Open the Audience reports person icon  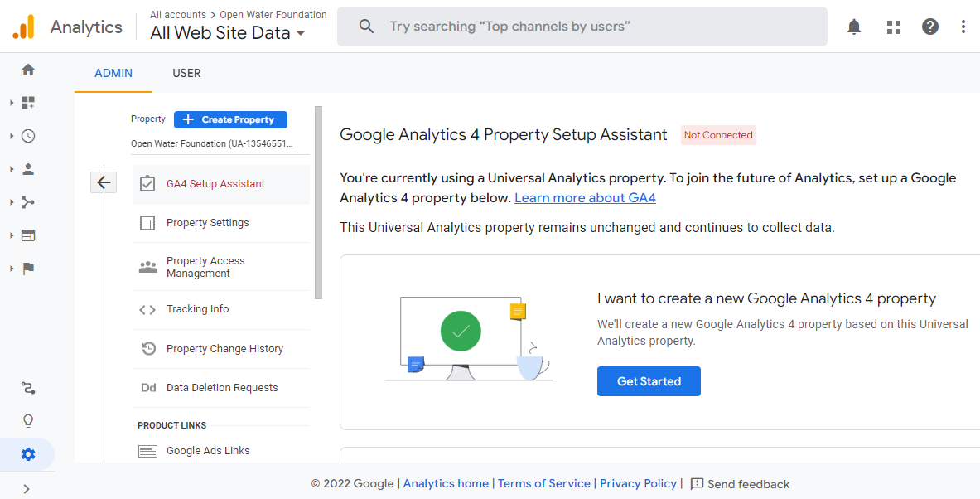click(27, 169)
